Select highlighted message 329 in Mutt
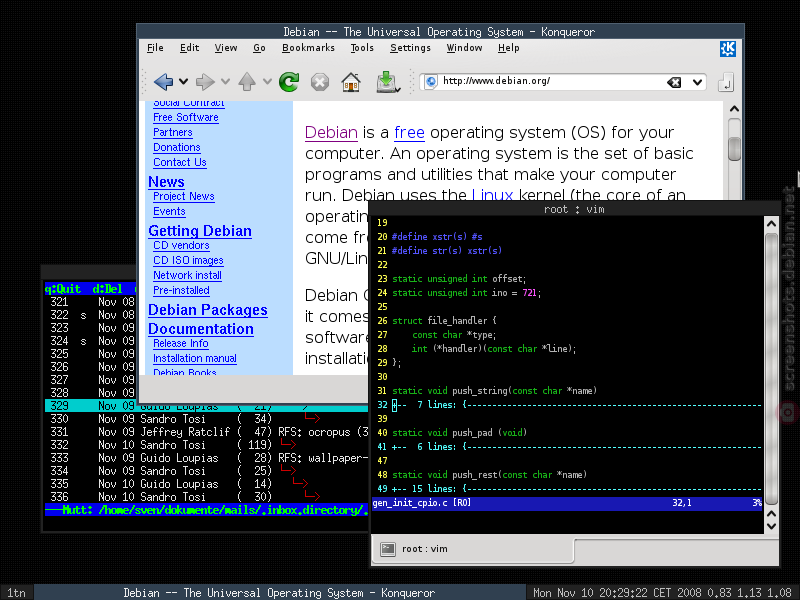This screenshot has height=600, width=800. tap(206, 406)
